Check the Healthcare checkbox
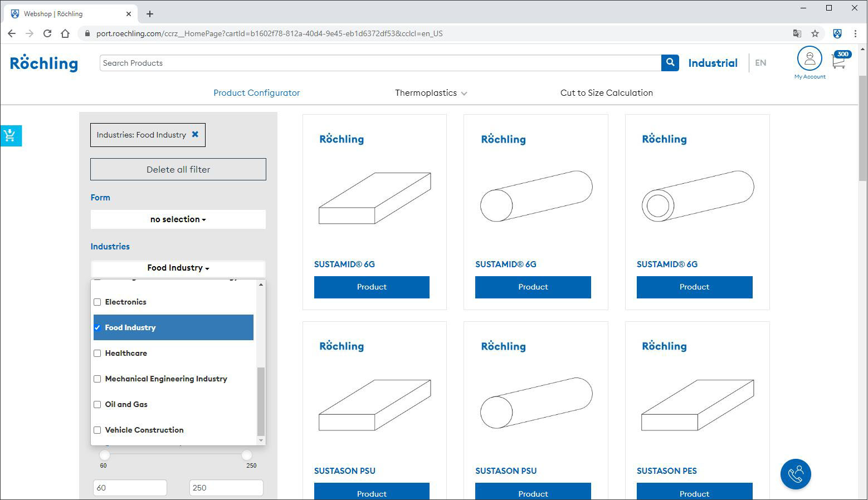The image size is (868, 500). click(97, 353)
